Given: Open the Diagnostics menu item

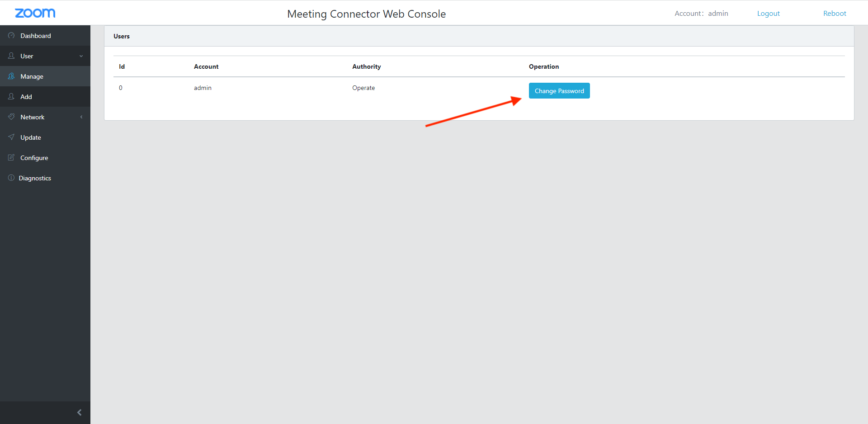Looking at the screenshot, I should pos(45,178).
